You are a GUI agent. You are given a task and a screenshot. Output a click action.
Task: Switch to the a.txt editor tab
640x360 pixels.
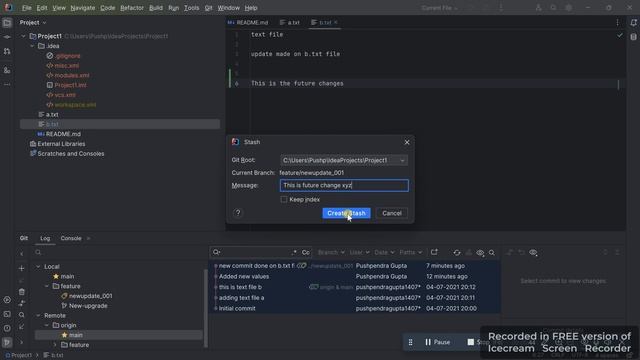[290, 22]
